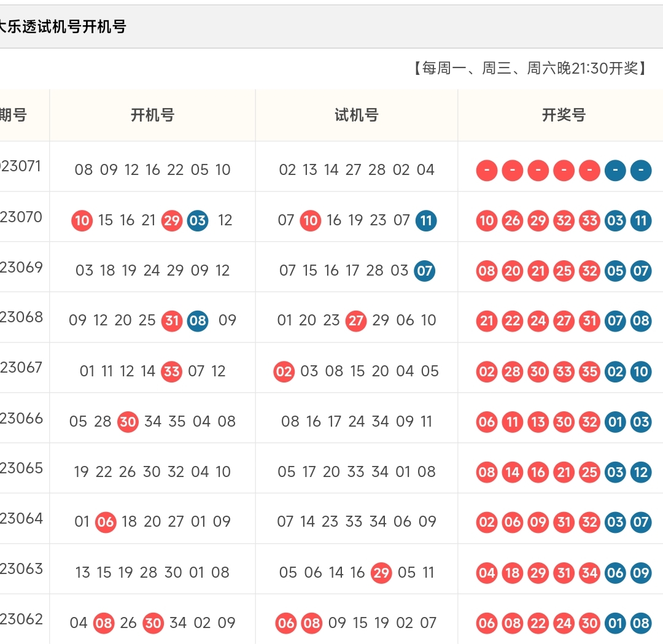Click 08 16 17 24 34 09 11 trial numbers
663x644 pixels.
[357, 422]
